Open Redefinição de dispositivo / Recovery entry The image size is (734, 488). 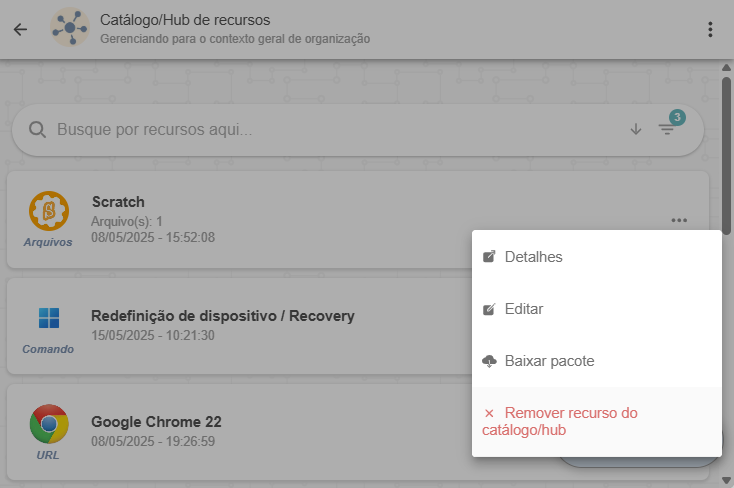(223, 316)
